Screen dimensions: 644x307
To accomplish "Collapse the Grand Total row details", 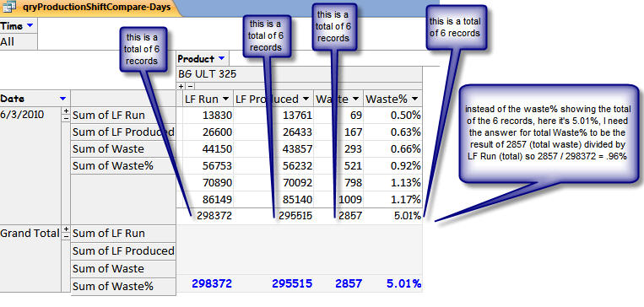I will click(66, 236).
